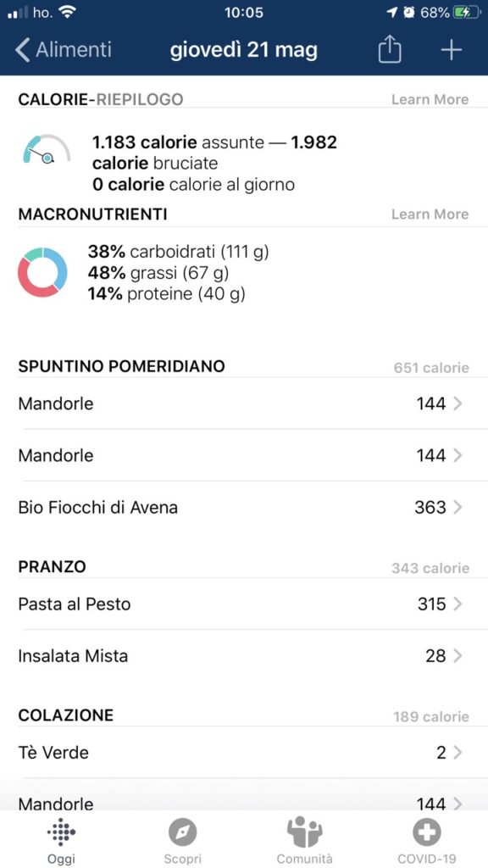Open the Tè Verde entry
This screenshot has width=488, height=868.
pos(244,753)
